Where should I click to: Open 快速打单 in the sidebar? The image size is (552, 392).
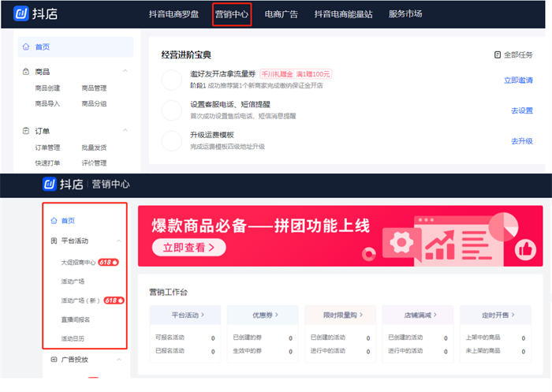click(x=47, y=162)
